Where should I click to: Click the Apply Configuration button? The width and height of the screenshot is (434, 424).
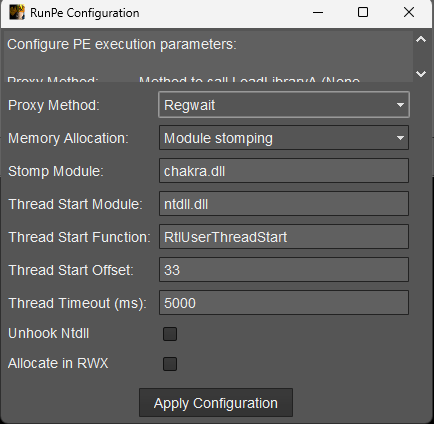coord(216,403)
